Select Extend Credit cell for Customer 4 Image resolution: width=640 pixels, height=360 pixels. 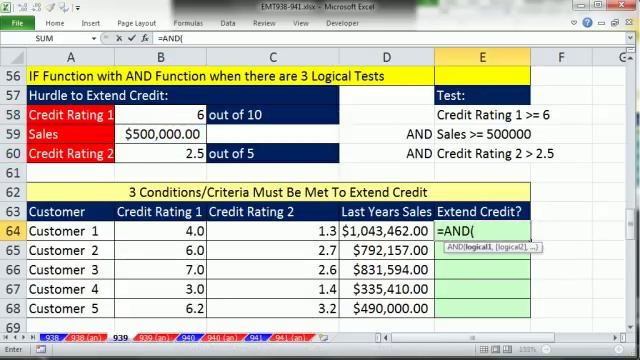coord(482,289)
